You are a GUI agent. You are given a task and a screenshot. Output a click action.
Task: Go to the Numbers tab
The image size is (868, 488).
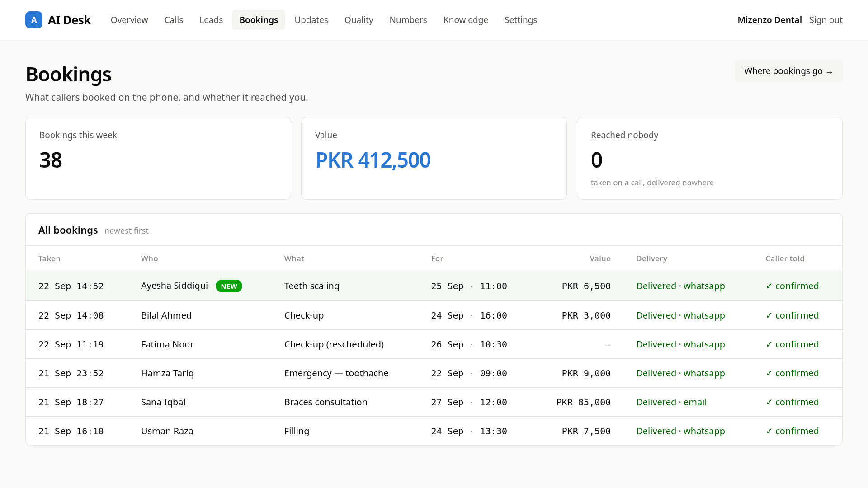[408, 20]
